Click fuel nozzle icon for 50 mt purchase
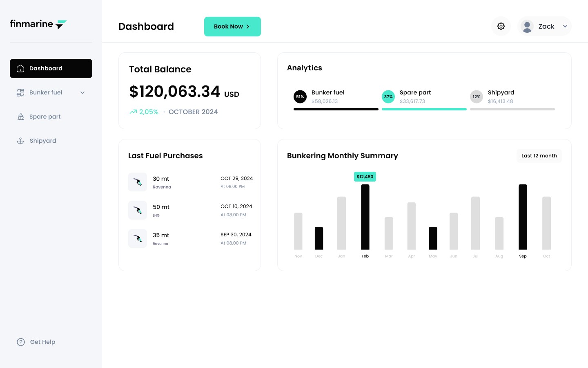588x368 pixels. tap(138, 210)
